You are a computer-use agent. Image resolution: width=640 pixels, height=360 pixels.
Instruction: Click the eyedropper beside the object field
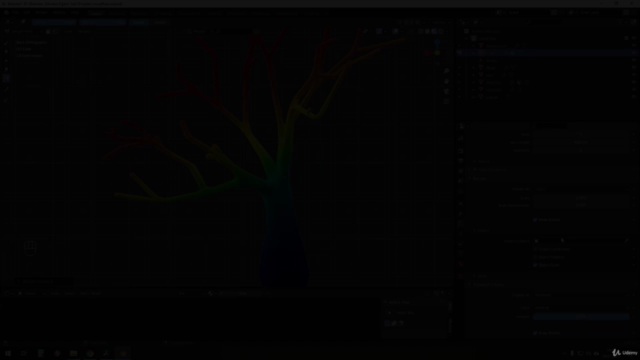point(627,241)
